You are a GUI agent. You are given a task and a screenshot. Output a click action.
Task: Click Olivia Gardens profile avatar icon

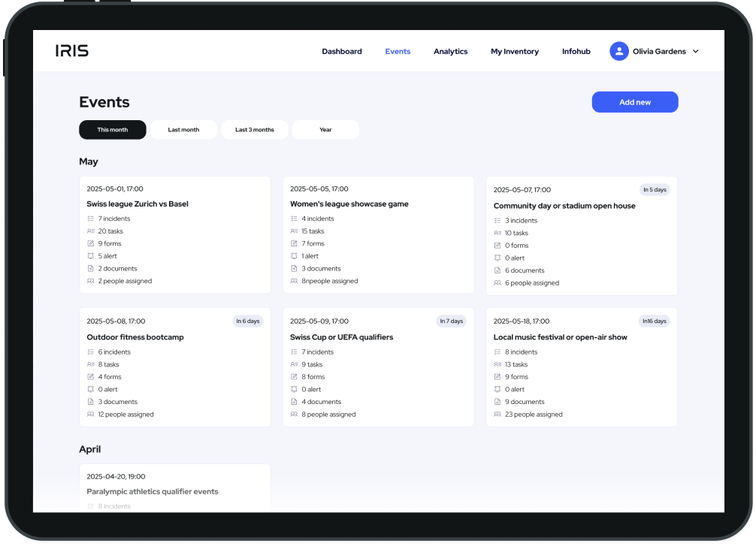coord(618,51)
